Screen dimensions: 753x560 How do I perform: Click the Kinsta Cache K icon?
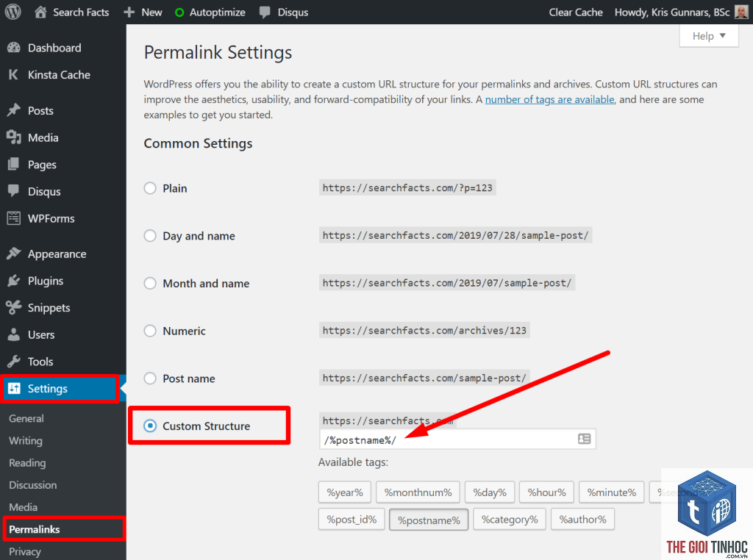[13, 74]
